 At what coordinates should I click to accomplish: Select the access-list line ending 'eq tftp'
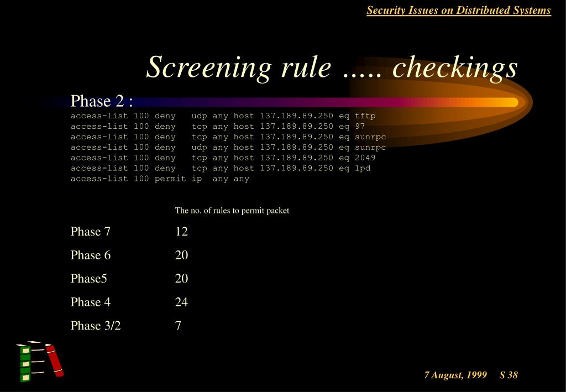(223, 116)
